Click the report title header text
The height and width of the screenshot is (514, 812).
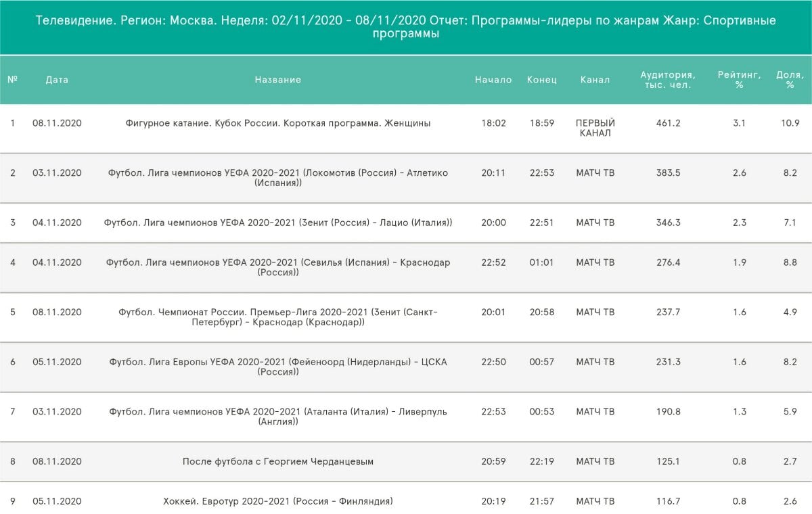click(406, 27)
